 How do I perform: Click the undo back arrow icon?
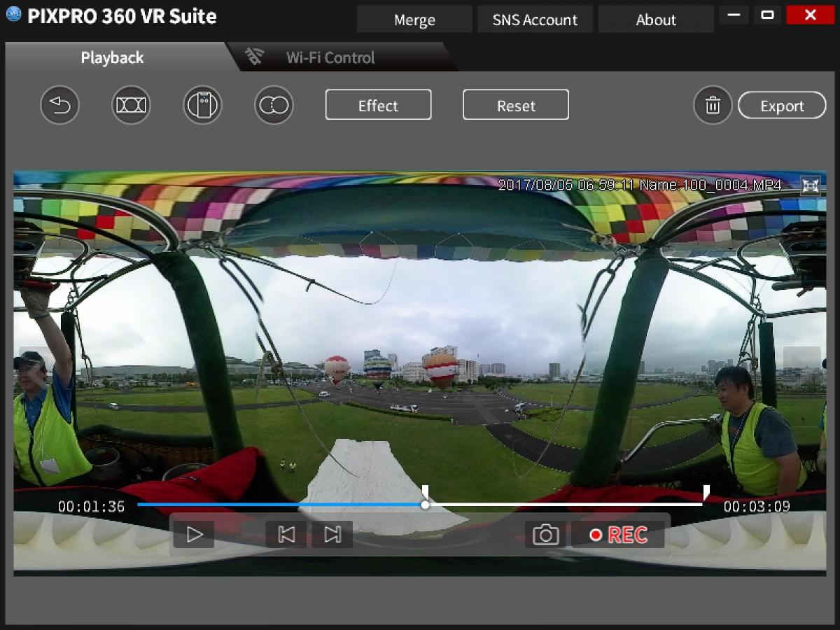click(60, 106)
